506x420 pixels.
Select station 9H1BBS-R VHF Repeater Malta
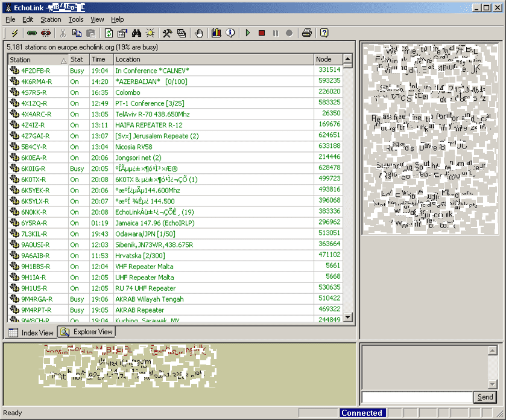tap(176, 266)
